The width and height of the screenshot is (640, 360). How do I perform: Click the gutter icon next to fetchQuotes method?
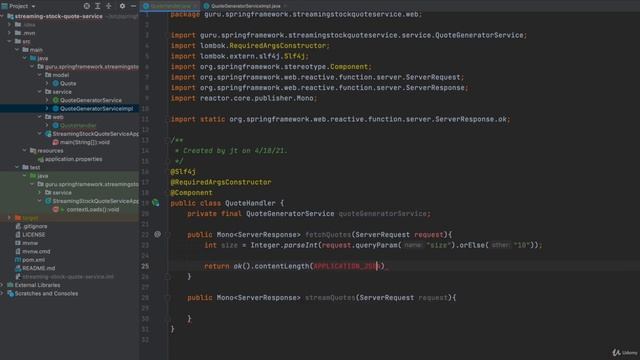click(x=158, y=234)
